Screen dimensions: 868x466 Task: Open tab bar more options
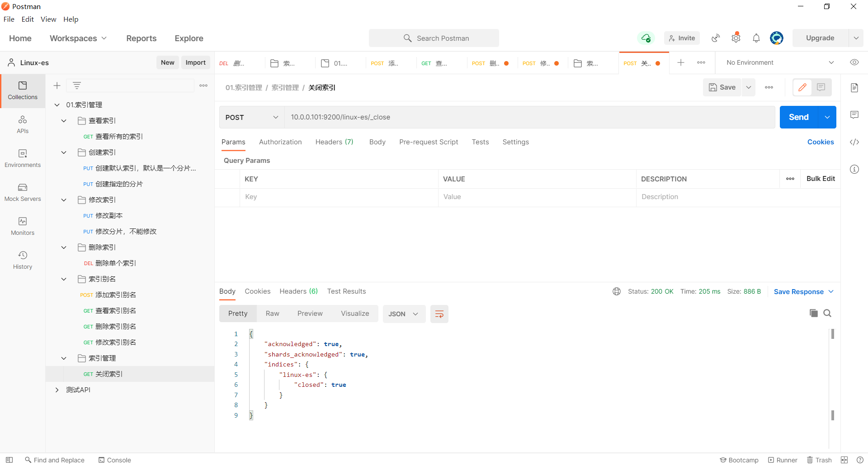701,62
